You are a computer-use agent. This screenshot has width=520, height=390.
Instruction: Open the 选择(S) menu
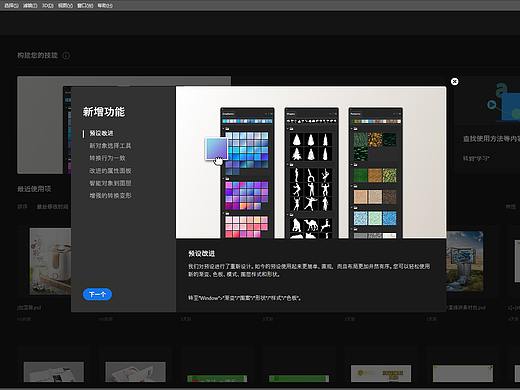click(11, 5)
